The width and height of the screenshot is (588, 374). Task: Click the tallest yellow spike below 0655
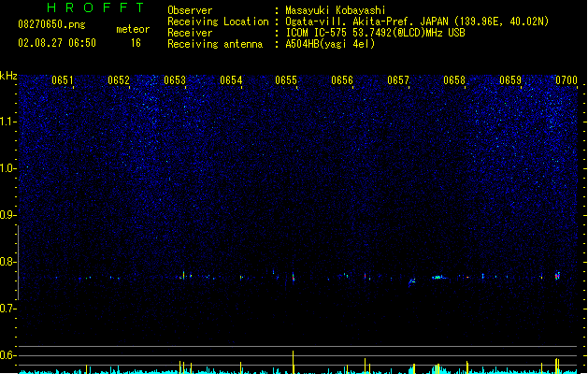(x=293, y=362)
